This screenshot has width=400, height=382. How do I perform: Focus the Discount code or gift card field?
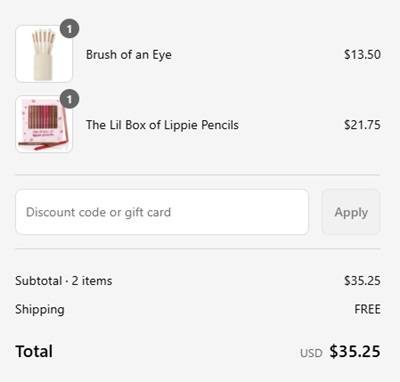[x=162, y=212]
